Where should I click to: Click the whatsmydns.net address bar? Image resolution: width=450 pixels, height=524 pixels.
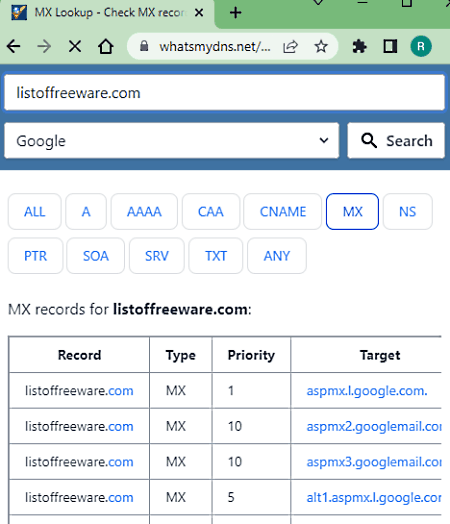click(214, 47)
